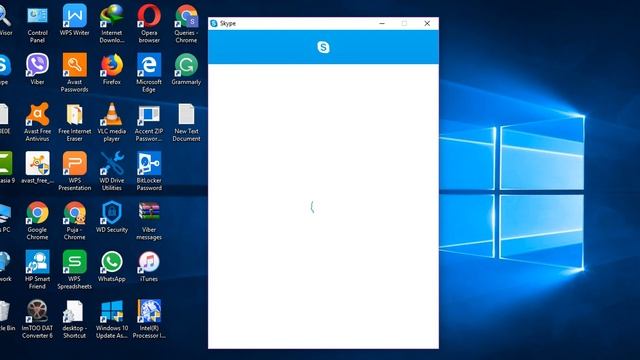Image resolution: width=640 pixels, height=360 pixels.
Task: Open Windows 10 Update Assistant icon
Action: point(112,311)
